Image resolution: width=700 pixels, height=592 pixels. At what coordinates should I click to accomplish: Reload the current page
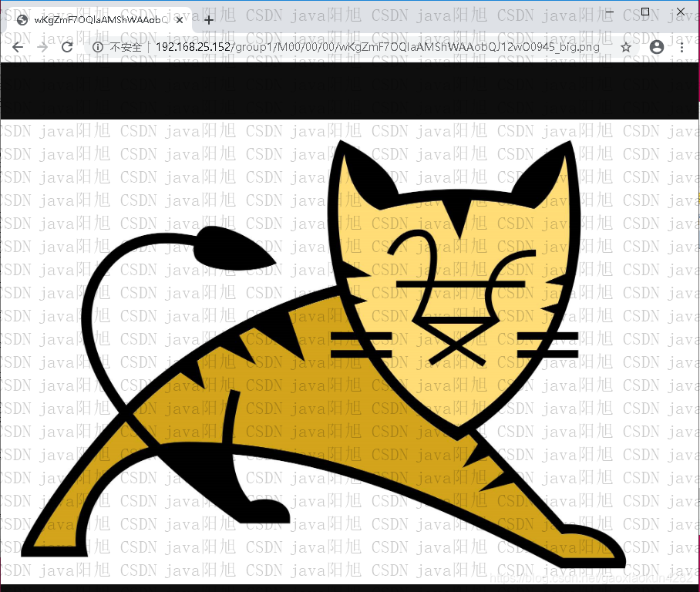(x=67, y=47)
